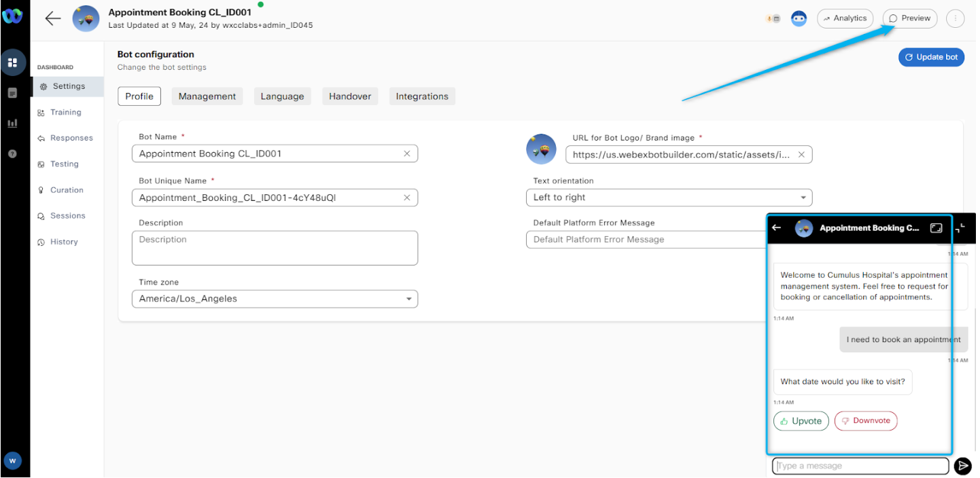Screen dimensions: 980x478
Task: Switch to the Management tab
Action: [x=207, y=96]
